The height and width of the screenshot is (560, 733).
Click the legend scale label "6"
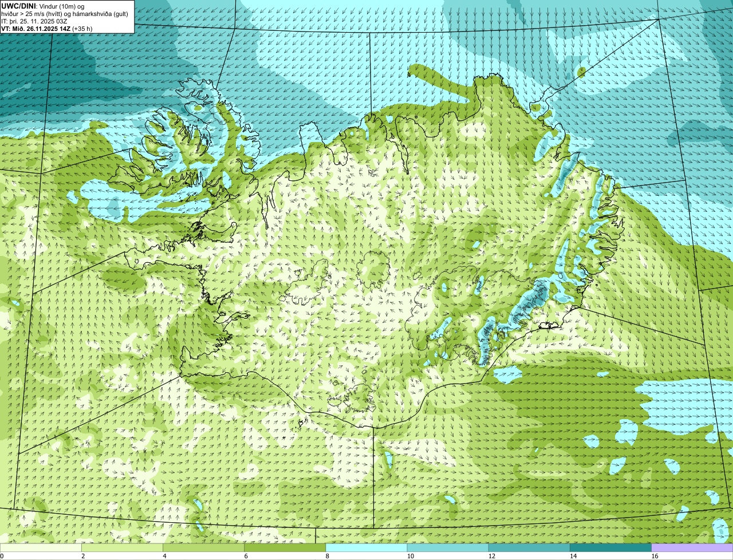pos(246,556)
